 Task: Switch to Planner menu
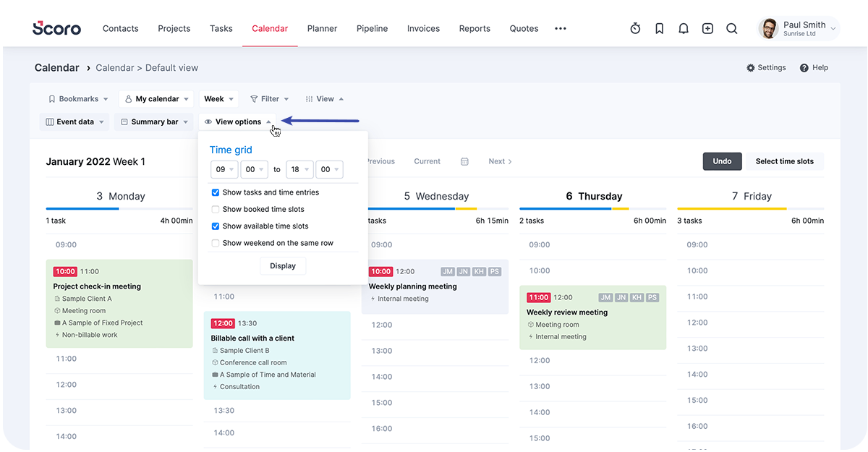tap(322, 29)
